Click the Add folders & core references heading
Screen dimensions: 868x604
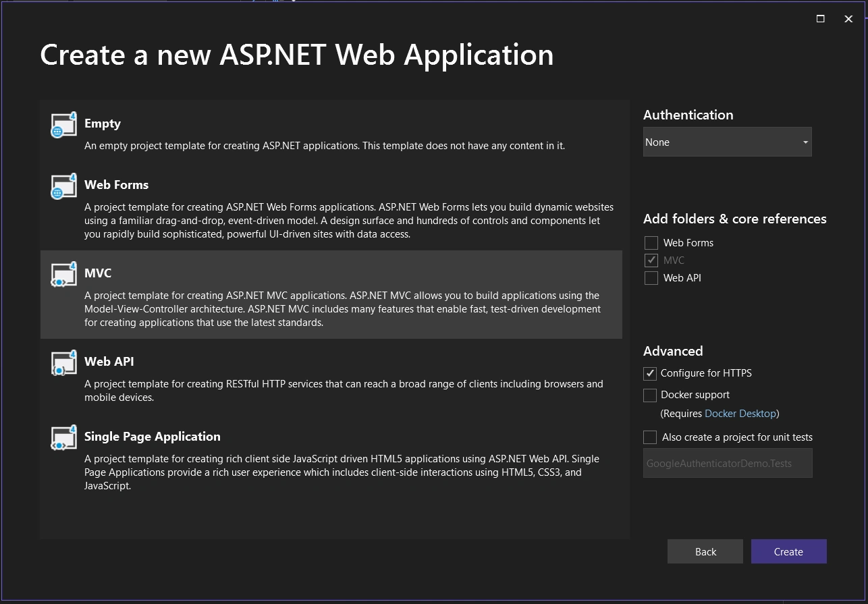pyautogui.click(x=735, y=219)
